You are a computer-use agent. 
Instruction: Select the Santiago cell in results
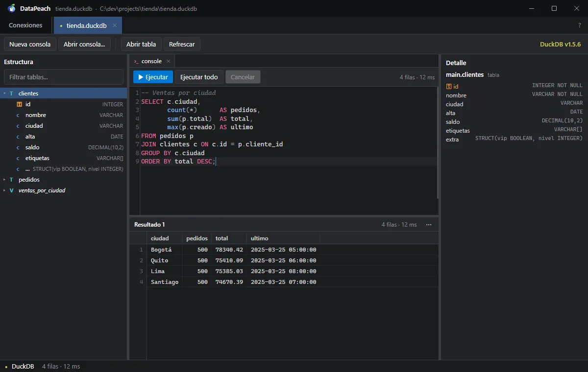click(164, 282)
